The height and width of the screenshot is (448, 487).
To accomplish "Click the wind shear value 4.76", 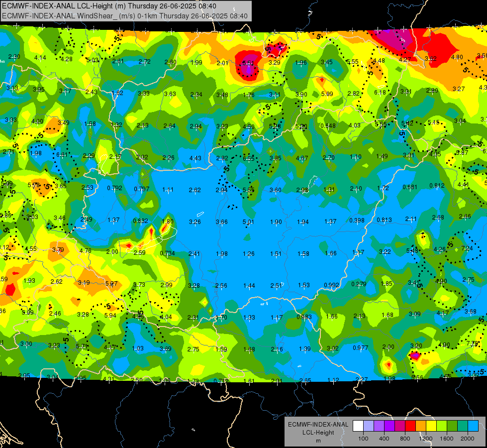I will [x=86, y=250].
